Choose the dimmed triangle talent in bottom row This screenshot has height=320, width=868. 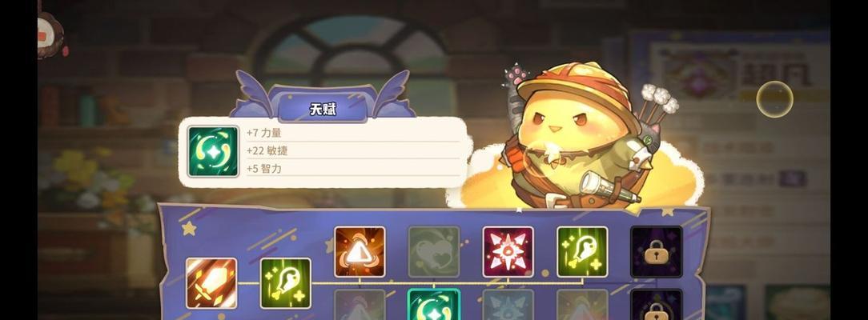tap(582, 305)
